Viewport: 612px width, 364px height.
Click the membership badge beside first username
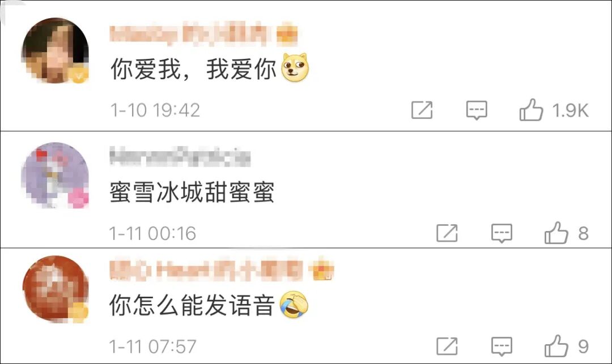[x=287, y=35]
